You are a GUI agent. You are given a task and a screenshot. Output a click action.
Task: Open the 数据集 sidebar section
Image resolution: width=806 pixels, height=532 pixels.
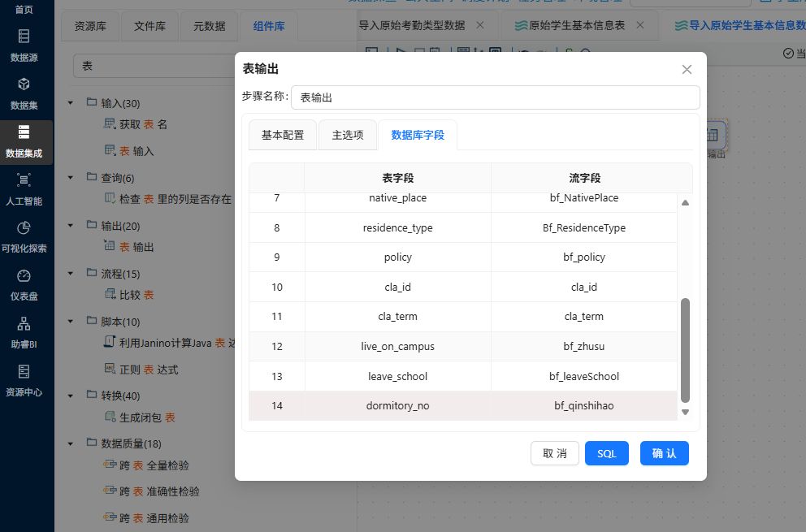tap(24, 94)
